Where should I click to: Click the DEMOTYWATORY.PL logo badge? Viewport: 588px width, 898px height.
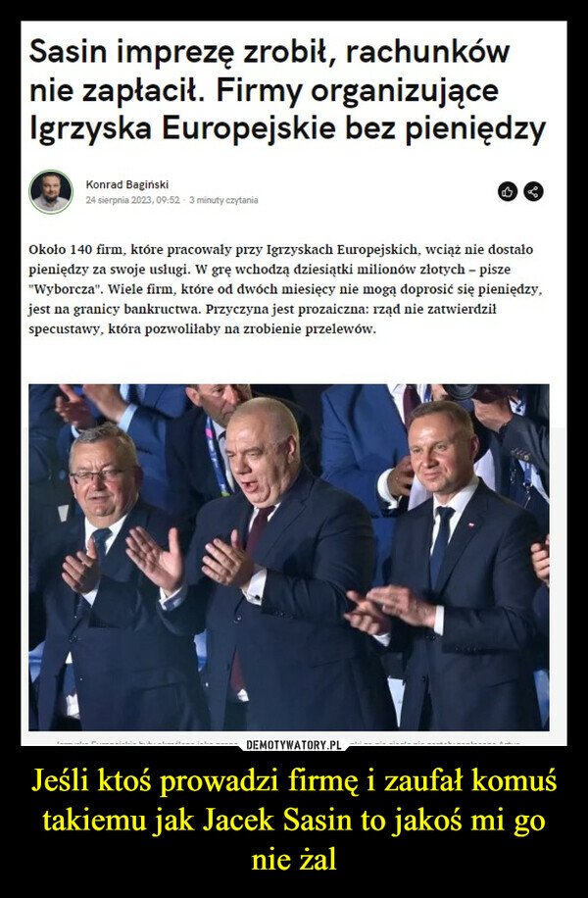click(293, 745)
